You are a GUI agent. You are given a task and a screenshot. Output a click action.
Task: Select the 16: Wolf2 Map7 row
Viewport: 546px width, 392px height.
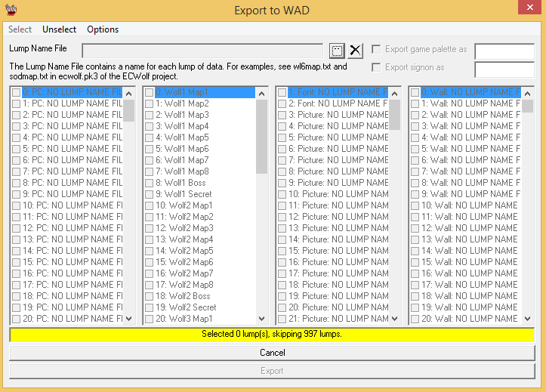point(199,273)
